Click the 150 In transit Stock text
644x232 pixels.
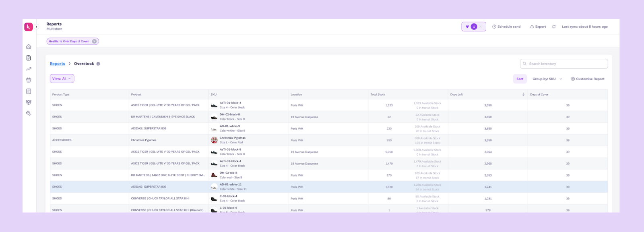coord(427,143)
